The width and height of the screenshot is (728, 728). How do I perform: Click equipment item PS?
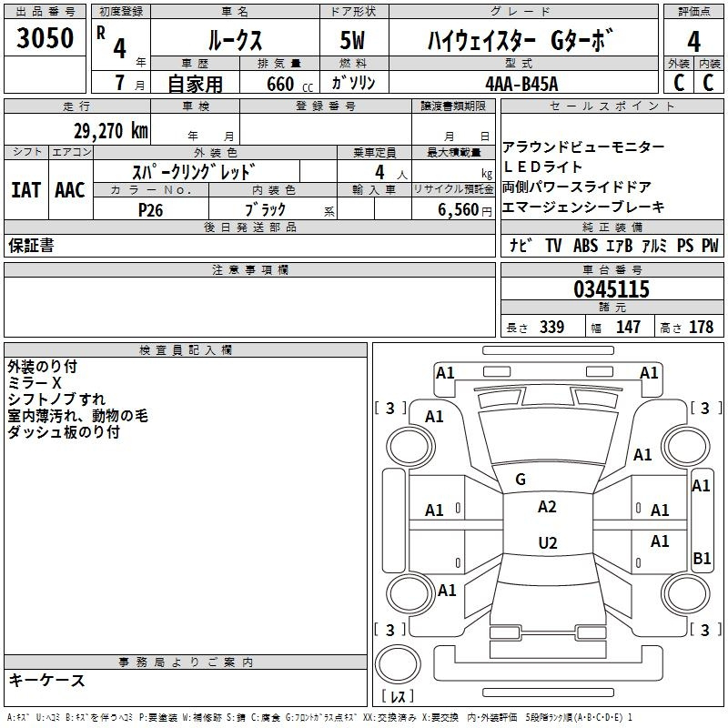point(685,245)
